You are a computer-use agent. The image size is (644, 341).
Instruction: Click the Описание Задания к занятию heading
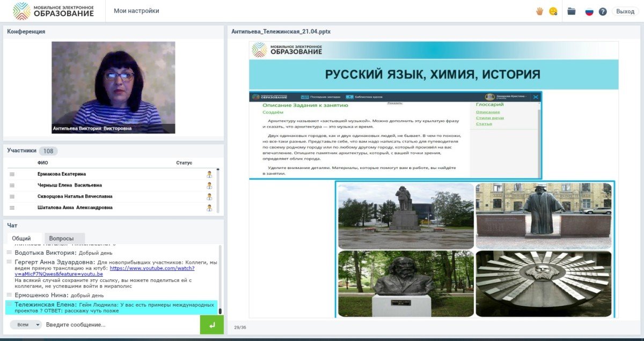pos(305,106)
